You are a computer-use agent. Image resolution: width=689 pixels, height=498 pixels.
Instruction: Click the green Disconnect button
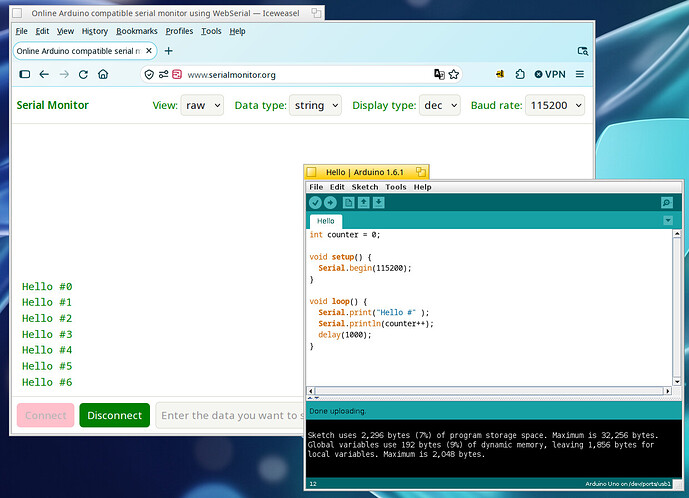tap(115, 415)
